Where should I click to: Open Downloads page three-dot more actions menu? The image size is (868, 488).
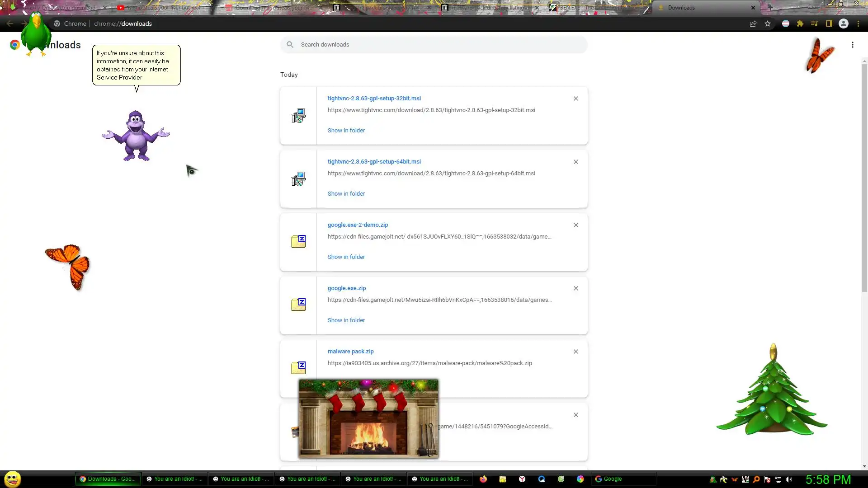(853, 45)
